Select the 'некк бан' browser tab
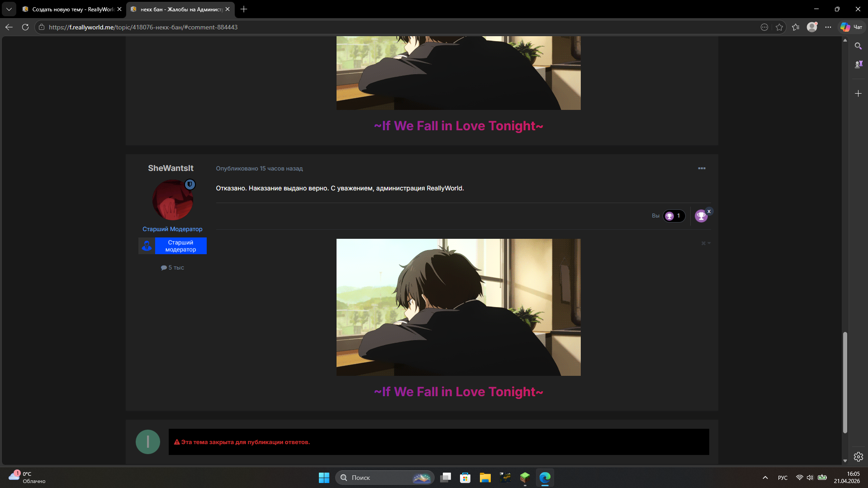The width and height of the screenshot is (868, 488). click(180, 9)
